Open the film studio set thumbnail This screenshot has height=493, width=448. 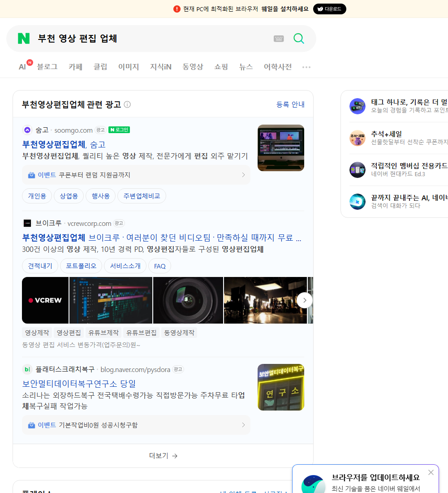click(x=265, y=300)
